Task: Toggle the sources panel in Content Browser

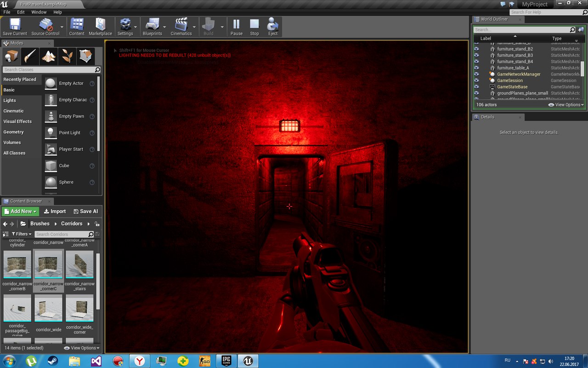Action: pyautogui.click(x=6, y=234)
